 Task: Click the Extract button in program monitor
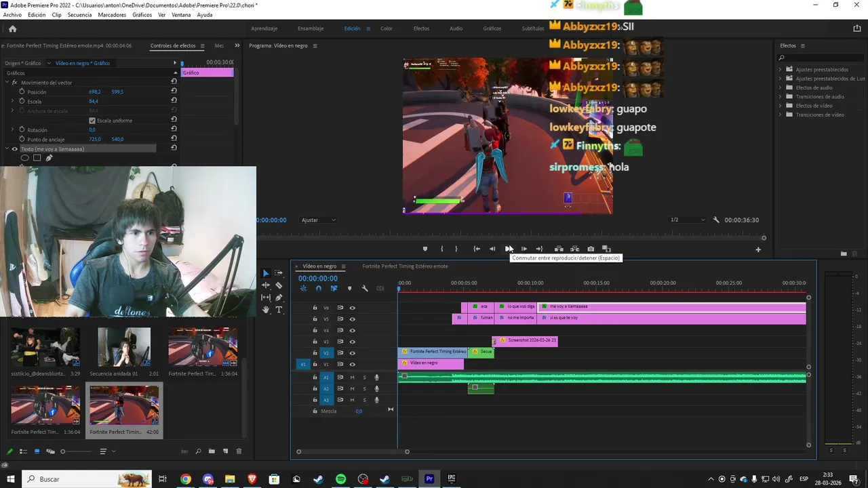click(574, 249)
